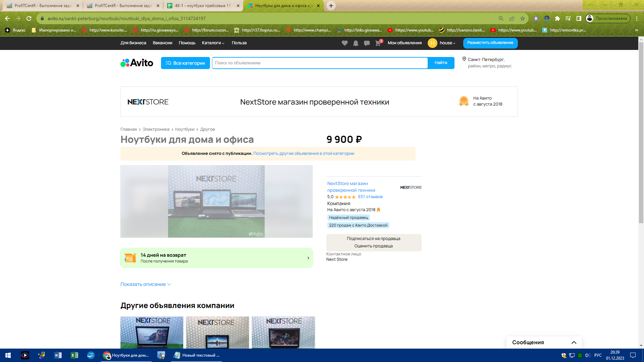Open notifications bell icon
Screen dimensions: 644x362
click(356, 43)
